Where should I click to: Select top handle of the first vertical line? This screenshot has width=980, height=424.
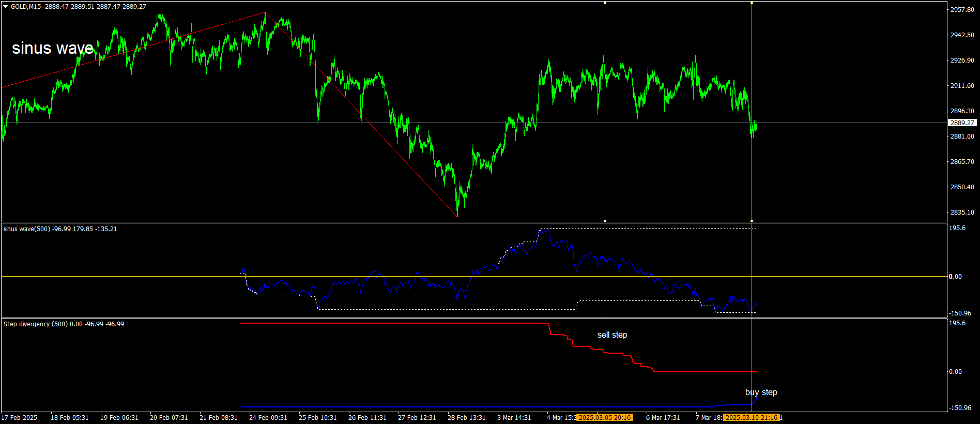click(605, 3)
